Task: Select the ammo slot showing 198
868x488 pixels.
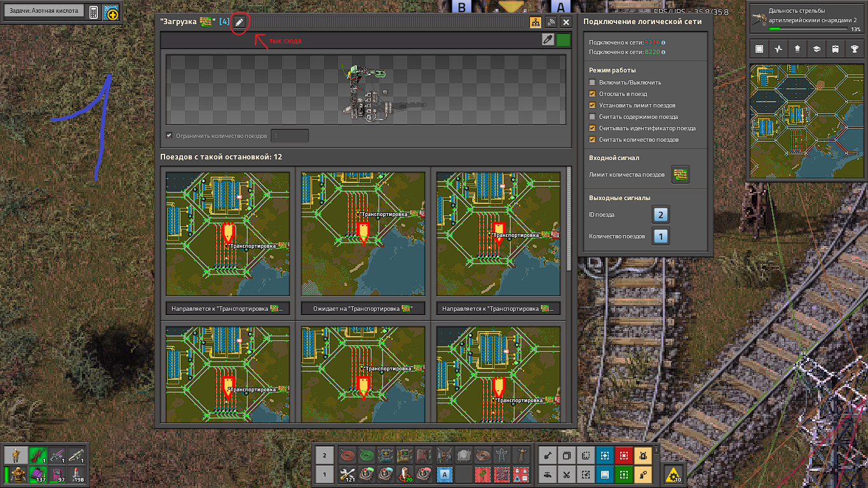Action: pos(76,474)
